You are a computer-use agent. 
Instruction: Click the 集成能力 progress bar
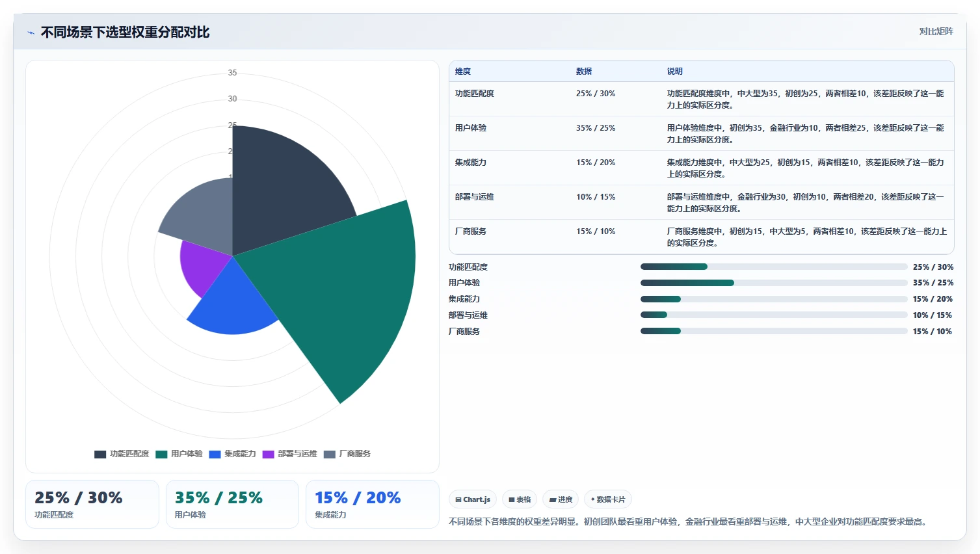[774, 299]
